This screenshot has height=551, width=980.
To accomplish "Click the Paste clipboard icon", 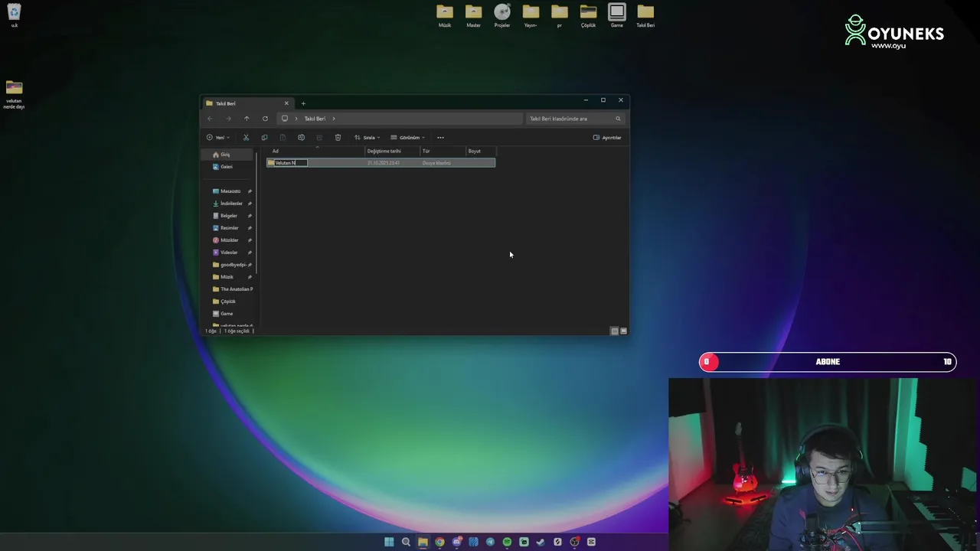I will pyautogui.click(x=283, y=138).
